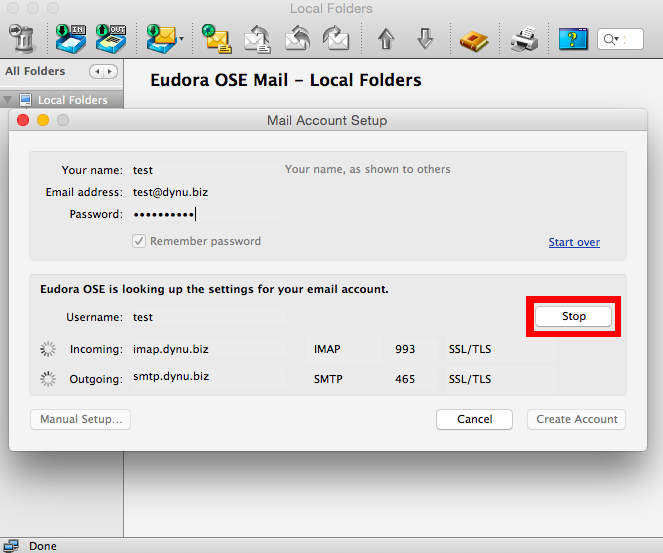Click the All Folders header label
This screenshot has width=663, height=553.
pos(35,71)
